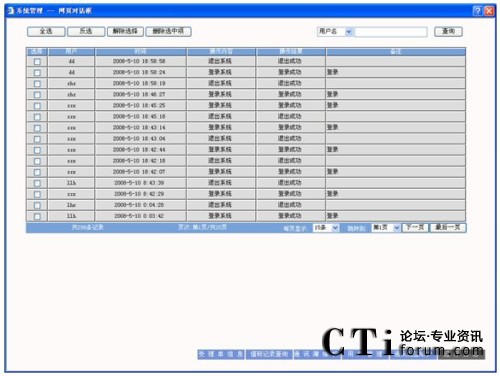Click the help question mark icon in title bar
The image size is (500, 376).
(x=477, y=11)
